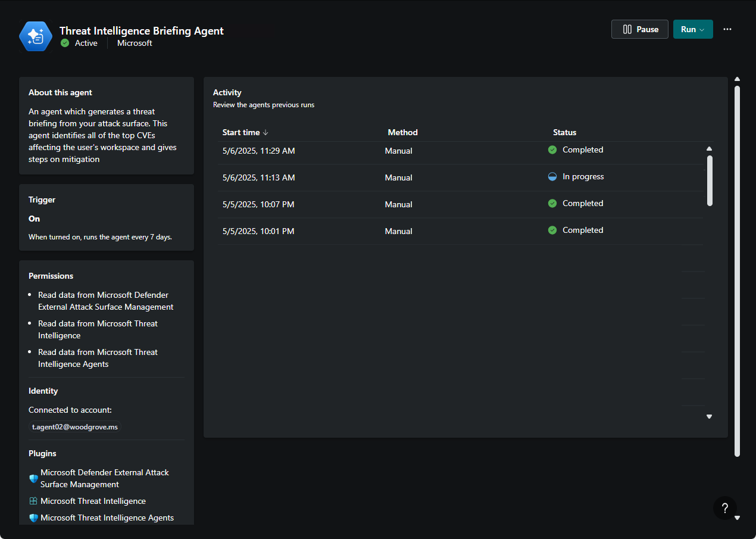
Task: Click the Threat Intelligence Briefing Agent logo icon
Action: (x=36, y=36)
